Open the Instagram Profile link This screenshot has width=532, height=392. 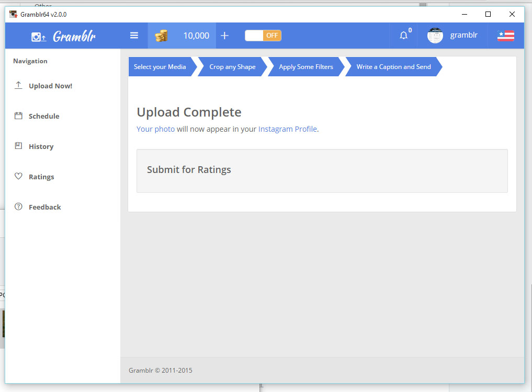point(287,129)
